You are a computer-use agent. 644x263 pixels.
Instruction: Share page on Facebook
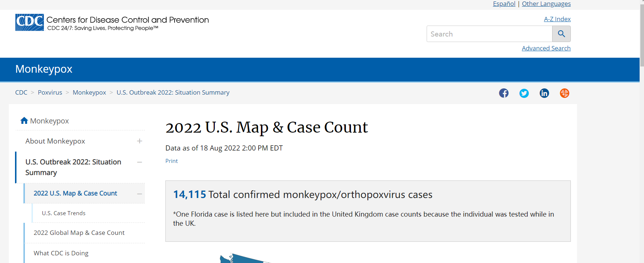pyautogui.click(x=504, y=93)
